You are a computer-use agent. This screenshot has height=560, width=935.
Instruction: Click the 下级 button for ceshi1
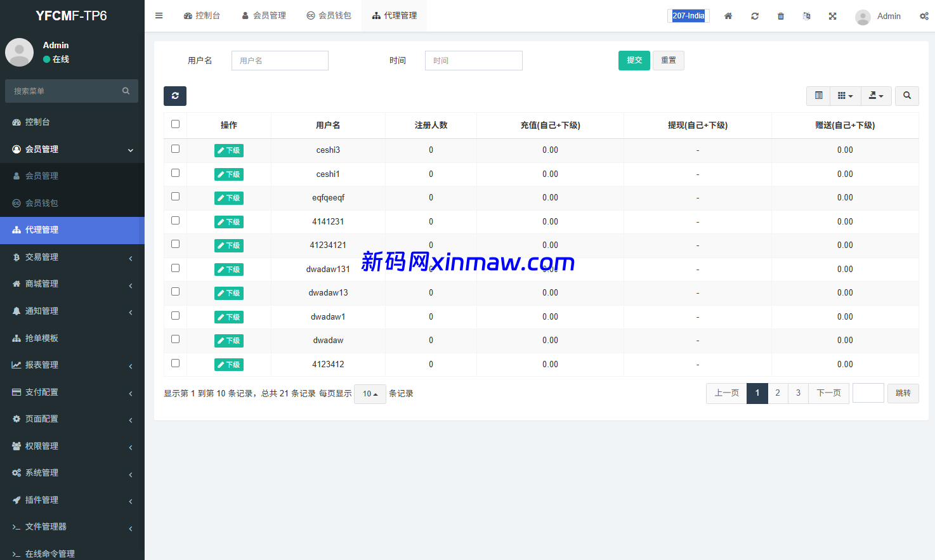(x=229, y=174)
